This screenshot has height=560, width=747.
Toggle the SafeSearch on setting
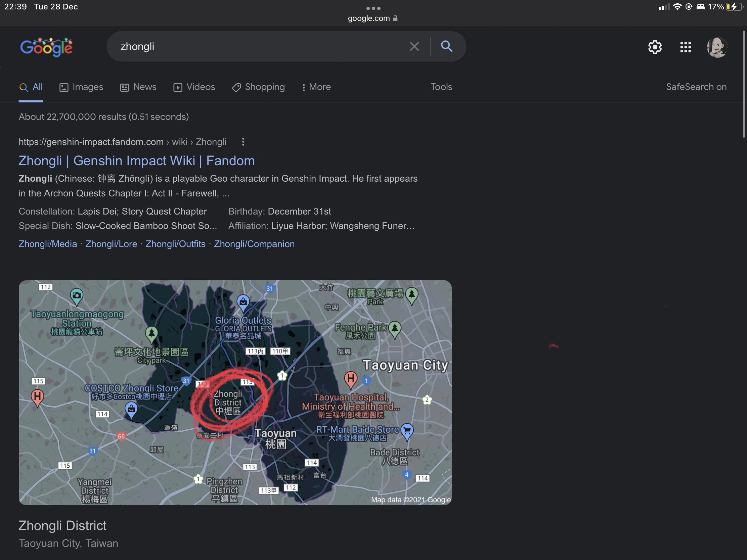click(x=696, y=87)
